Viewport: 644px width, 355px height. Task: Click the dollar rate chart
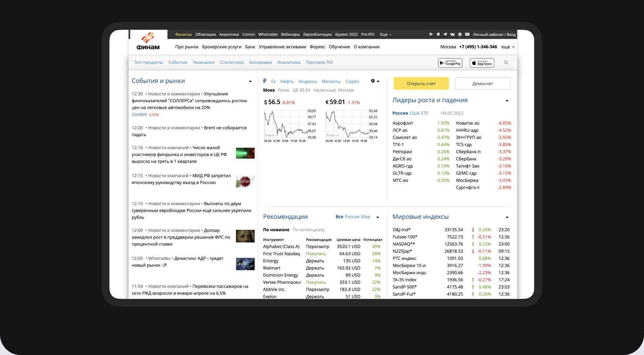pos(290,125)
